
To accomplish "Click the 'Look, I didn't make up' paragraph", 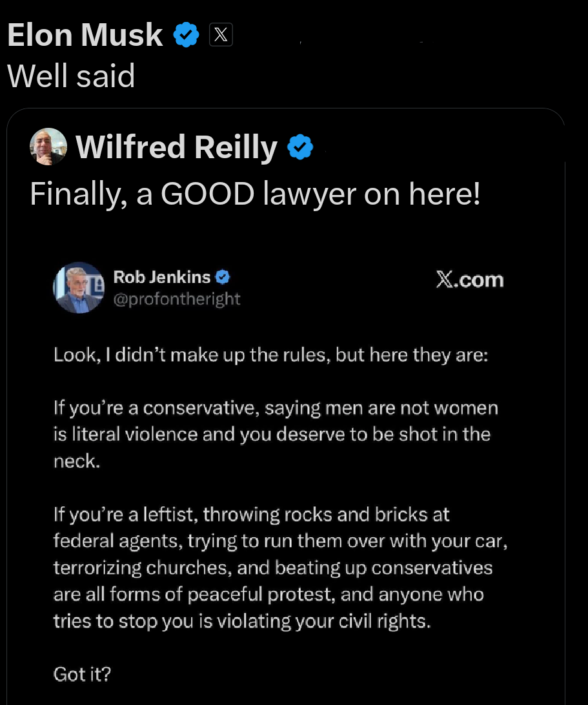I will (270, 354).
